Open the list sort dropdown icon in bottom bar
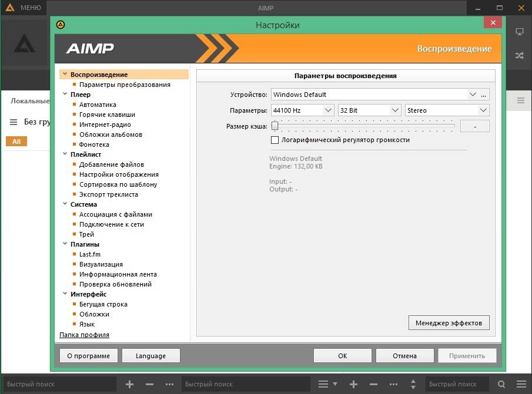 tap(327, 384)
